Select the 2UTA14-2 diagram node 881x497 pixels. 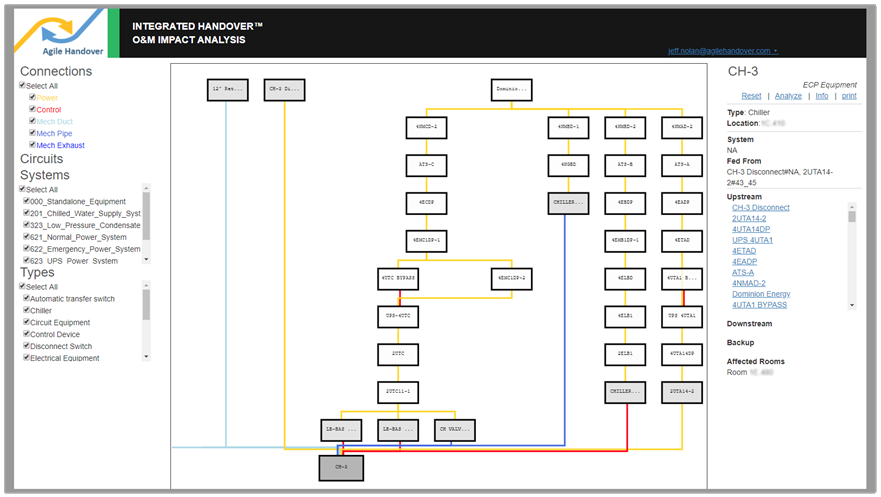coord(682,393)
